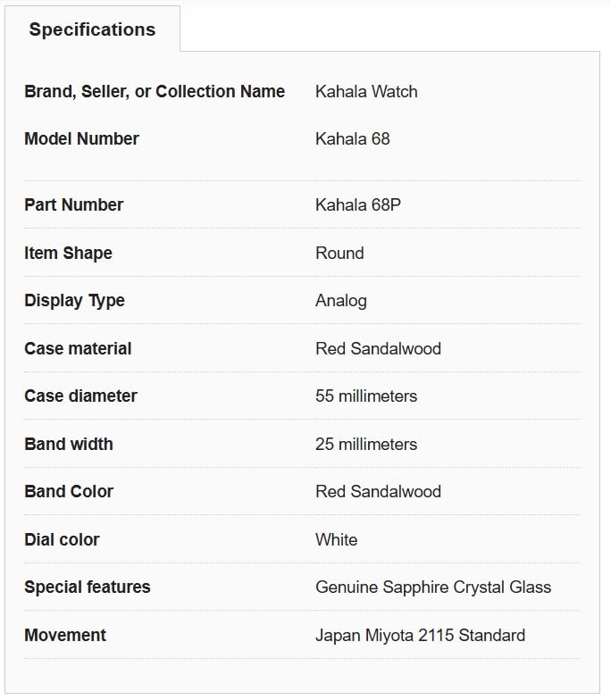Click the Band Color label
This screenshot has width=611, height=700.
(x=69, y=491)
